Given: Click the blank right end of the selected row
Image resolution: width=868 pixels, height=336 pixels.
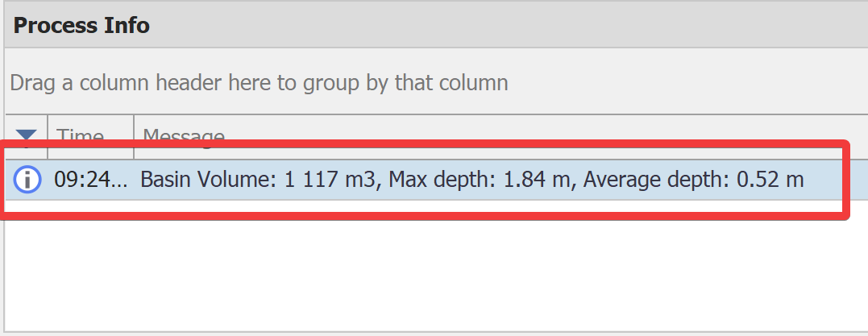Looking at the screenshot, I should click(x=836, y=180).
